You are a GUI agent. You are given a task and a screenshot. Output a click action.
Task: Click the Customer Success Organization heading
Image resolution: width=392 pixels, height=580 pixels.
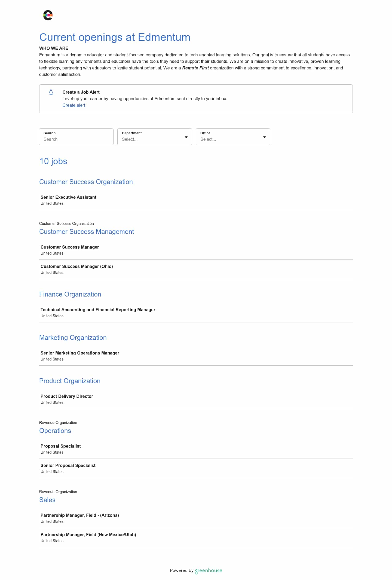[86, 182]
